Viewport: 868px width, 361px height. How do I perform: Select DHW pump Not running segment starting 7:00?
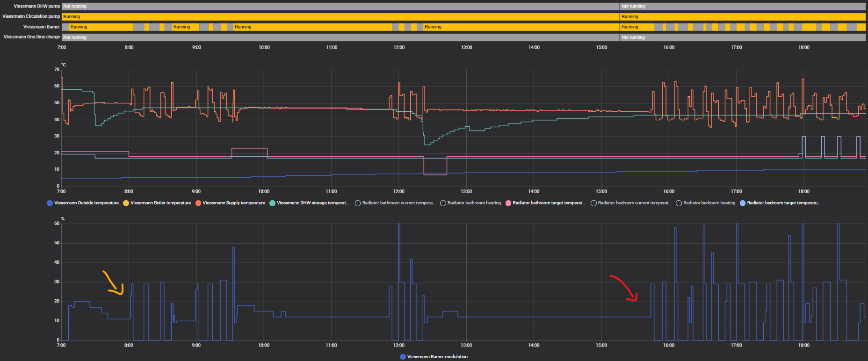(340, 6)
